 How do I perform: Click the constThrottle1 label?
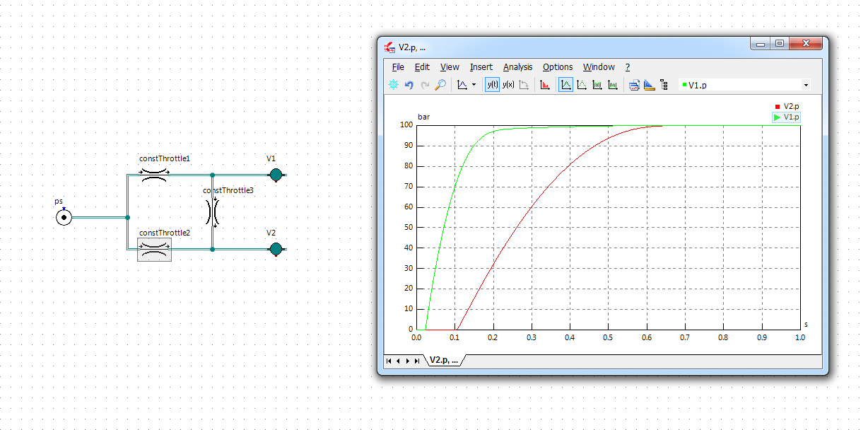(165, 159)
